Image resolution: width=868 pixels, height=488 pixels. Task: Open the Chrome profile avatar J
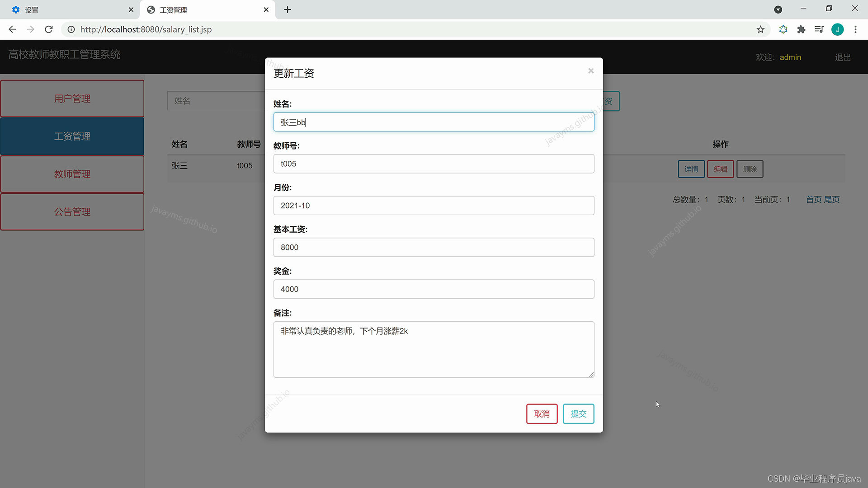(x=837, y=29)
